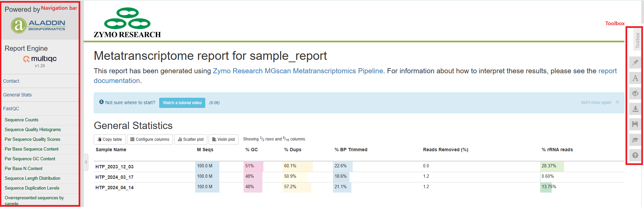Image resolution: width=644 pixels, height=207 pixels.
Task: Click the General Statistics heading
Action: [x=133, y=126]
